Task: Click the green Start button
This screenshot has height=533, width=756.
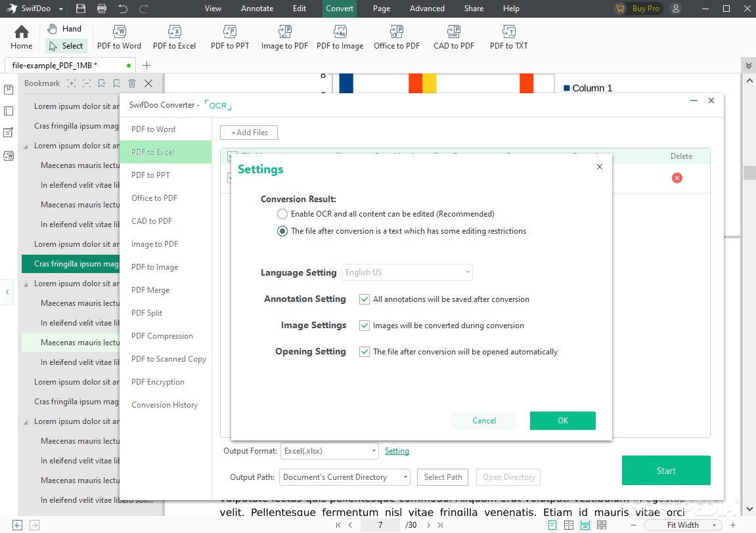Action: coord(666,471)
